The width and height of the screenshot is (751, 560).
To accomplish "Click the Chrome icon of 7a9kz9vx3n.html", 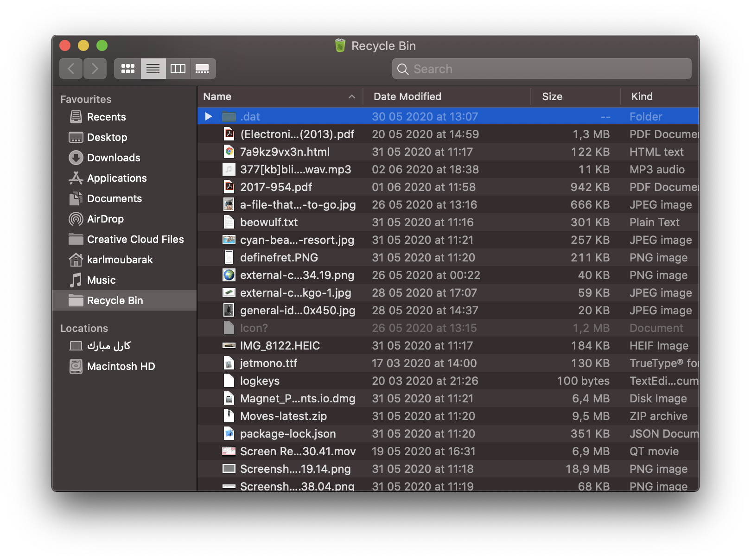I will tap(229, 152).
